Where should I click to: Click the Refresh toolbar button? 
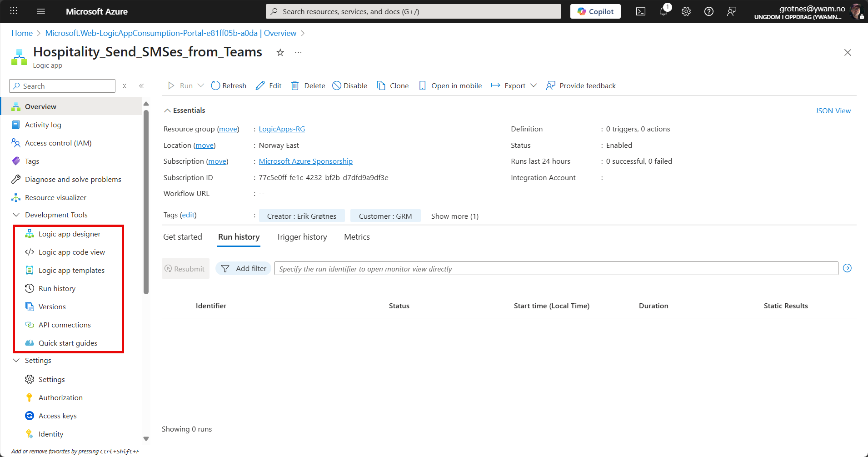pos(229,85)
